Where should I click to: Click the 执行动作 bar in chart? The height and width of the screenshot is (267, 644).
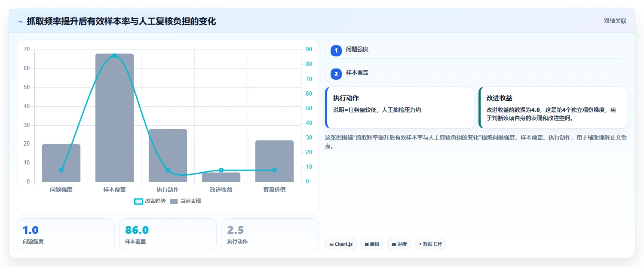click(x=168, y=155)
